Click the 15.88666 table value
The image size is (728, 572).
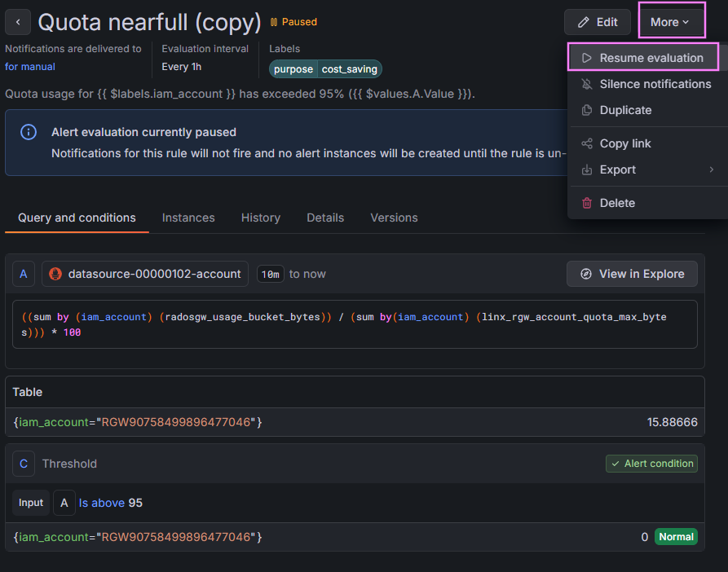672,422
